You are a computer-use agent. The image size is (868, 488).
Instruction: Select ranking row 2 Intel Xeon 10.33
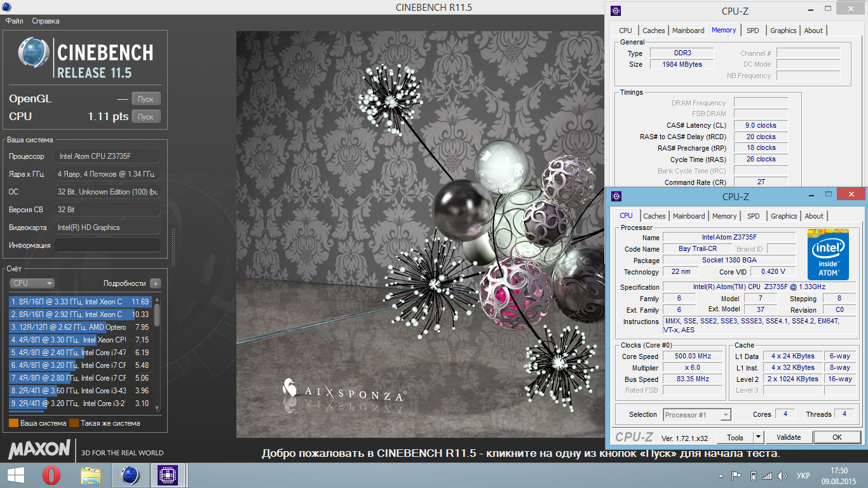tap(80, 315)
